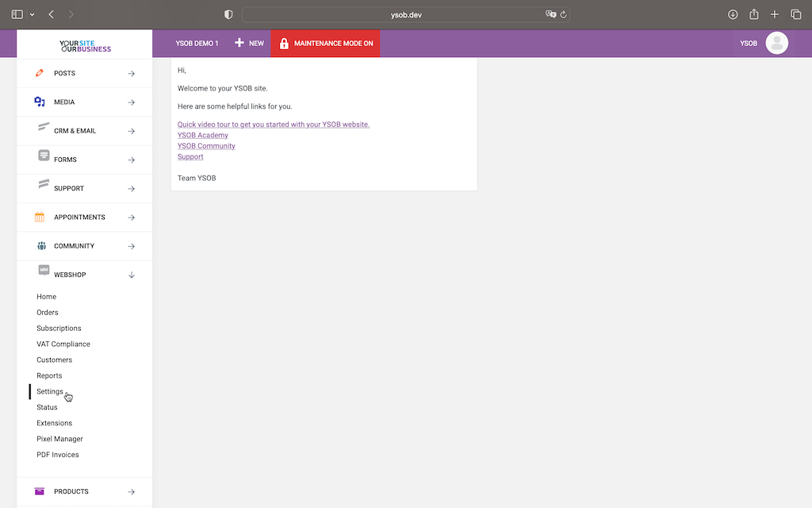Click the Products box icon
Image resolution: width=812 pixels, height=508 pixels.
pyautogui.click(x=40, y=491)
